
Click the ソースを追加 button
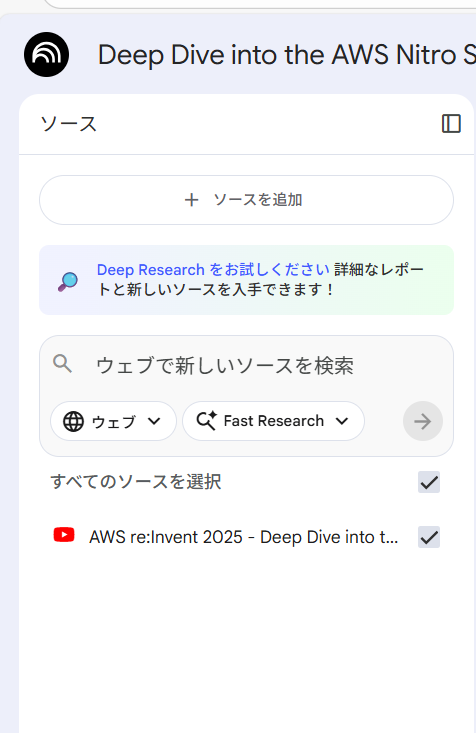point(246,200)
